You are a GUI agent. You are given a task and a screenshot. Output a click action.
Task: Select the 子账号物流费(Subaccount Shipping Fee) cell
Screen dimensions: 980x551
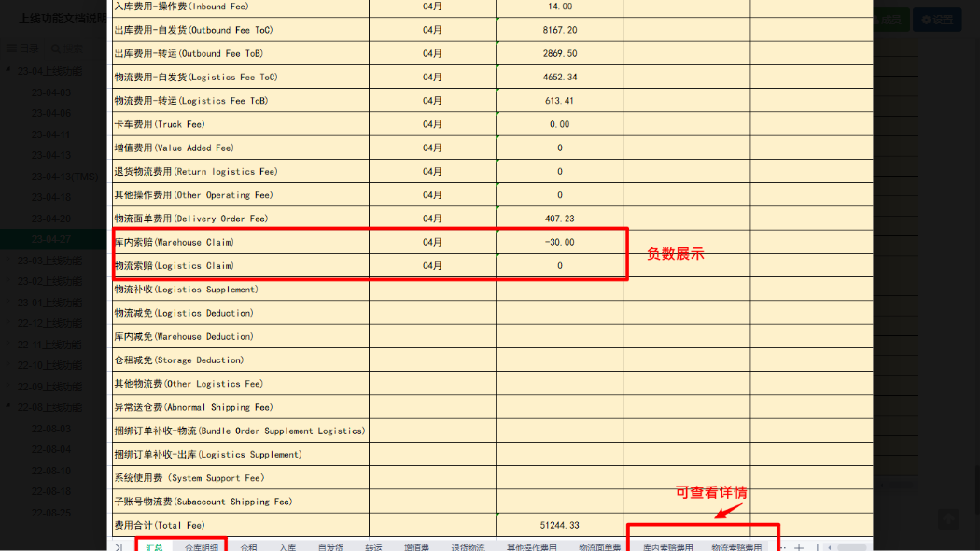[x=241, y=502]
